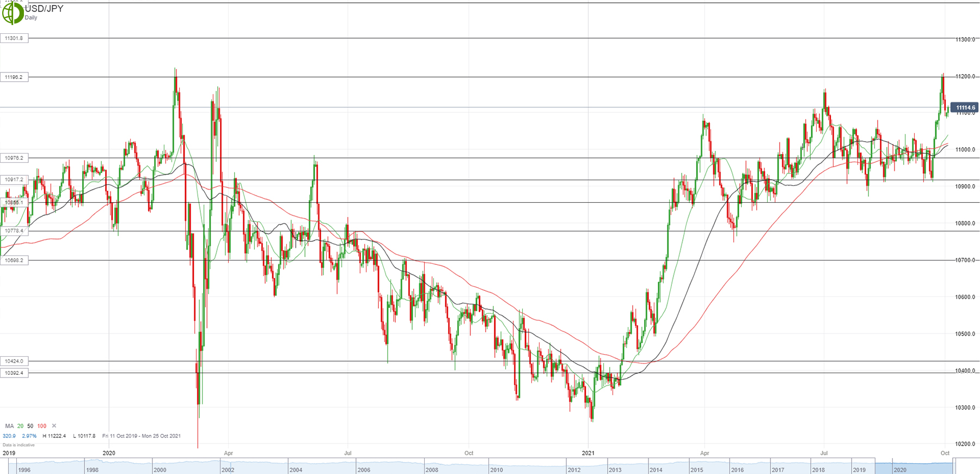Jump to 2000 in the navigator strip
Screen dimensions: 980x474
click(x=160, y=470)
